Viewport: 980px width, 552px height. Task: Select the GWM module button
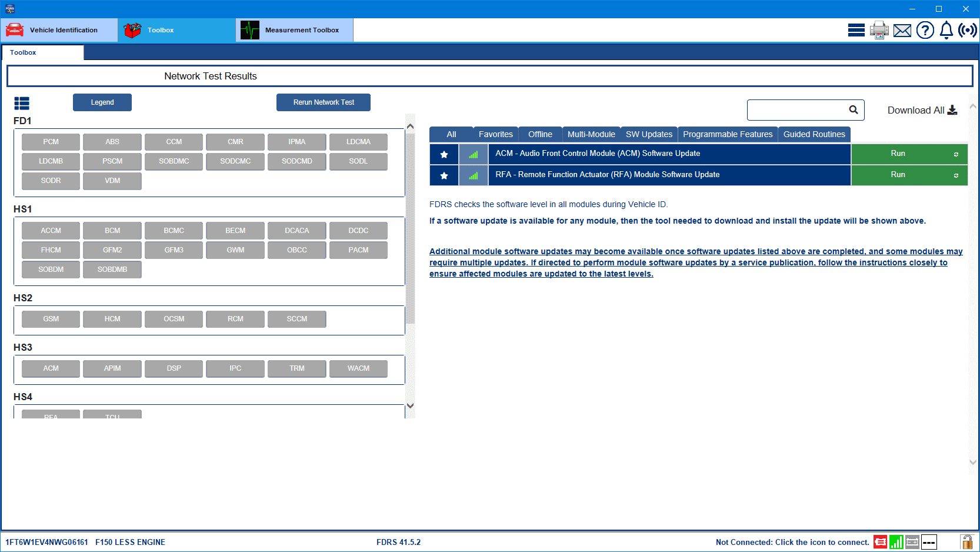tap(235, 250)
